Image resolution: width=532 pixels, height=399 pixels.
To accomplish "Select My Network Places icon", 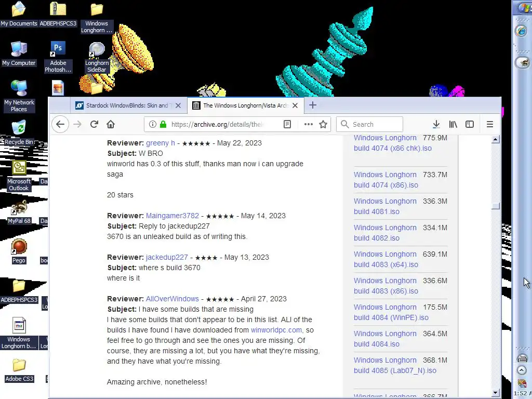I will click(x=19, y=96).
